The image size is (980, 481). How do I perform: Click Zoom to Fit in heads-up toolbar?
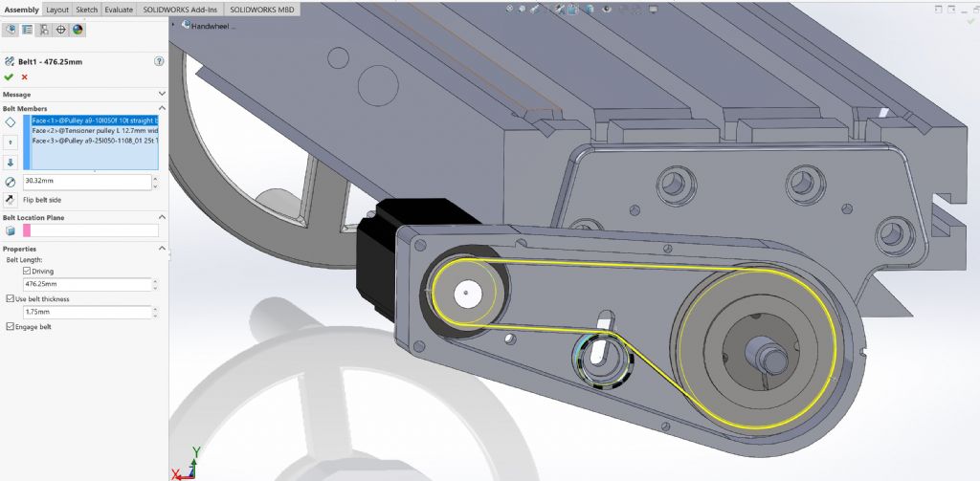(509, 9)
